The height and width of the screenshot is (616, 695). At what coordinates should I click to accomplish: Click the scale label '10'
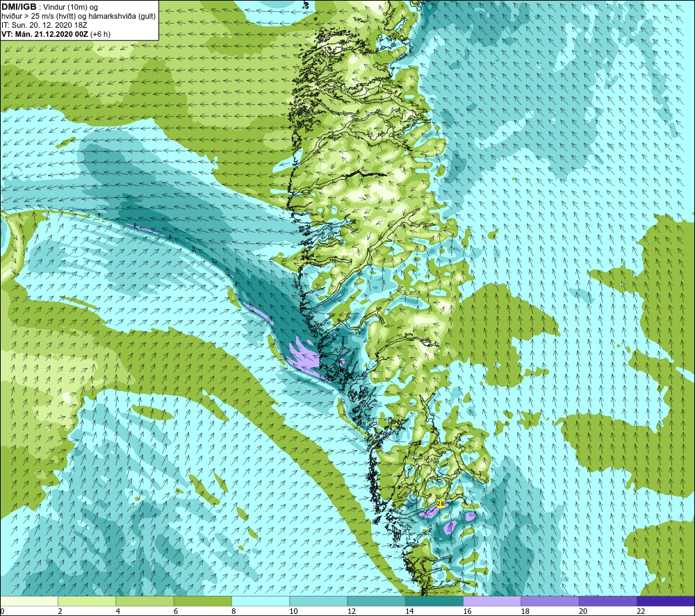(x=294, y=612)
